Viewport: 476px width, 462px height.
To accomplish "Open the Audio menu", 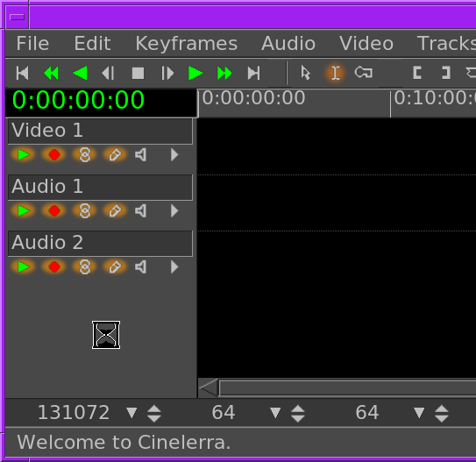I will coord(288,44).
